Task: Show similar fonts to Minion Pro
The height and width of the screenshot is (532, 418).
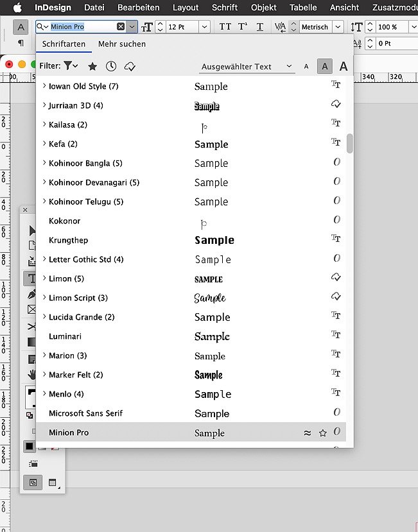Action: 307,433
